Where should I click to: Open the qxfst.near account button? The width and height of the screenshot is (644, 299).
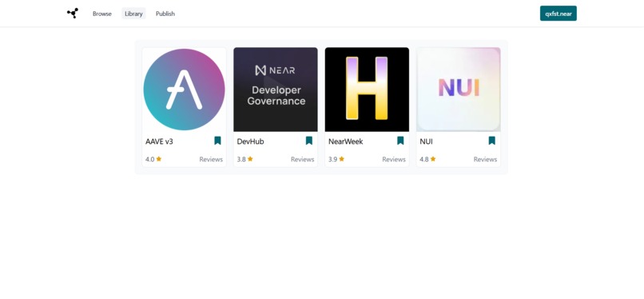tap(559, 14)
